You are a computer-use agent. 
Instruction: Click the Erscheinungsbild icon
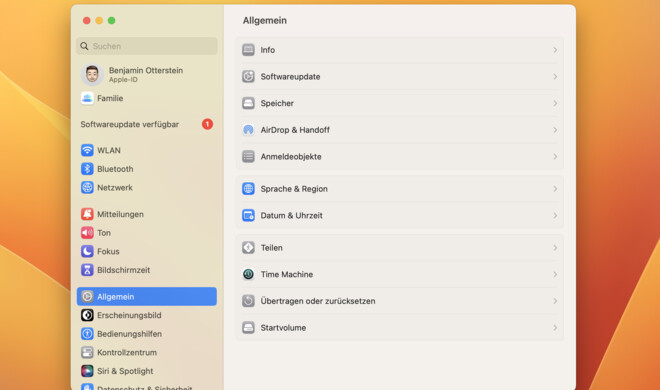pos(87,315)
